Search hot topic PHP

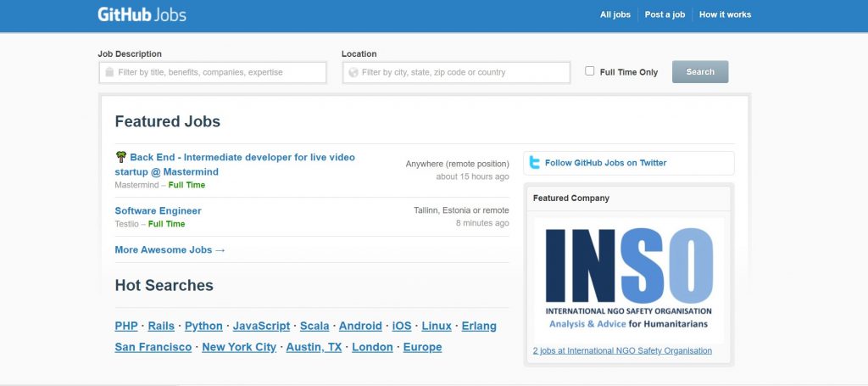(126, 326)
